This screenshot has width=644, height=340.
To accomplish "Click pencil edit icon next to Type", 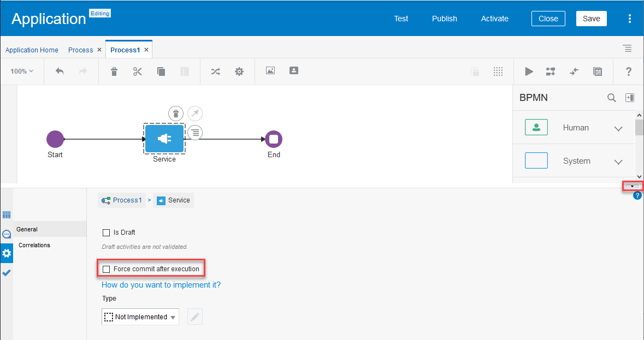I will [195, 317].
